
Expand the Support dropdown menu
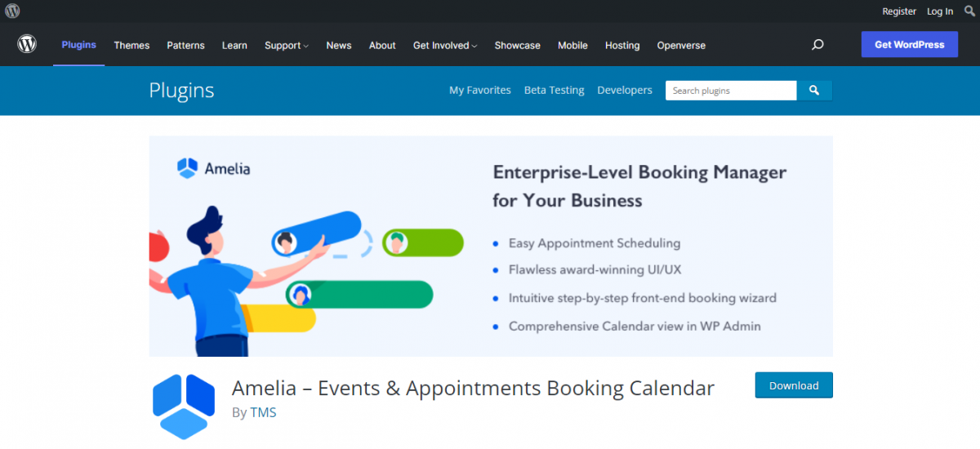coord(286,46)
